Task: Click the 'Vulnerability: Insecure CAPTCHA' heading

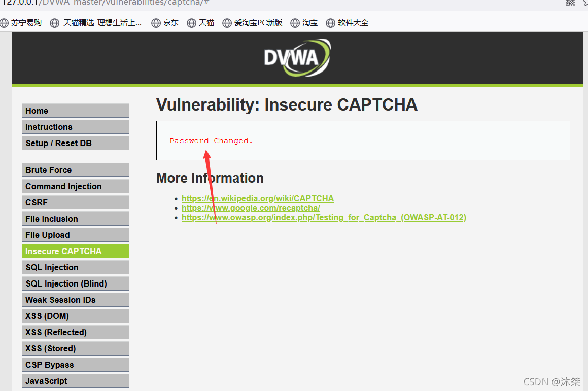Action: point(287,104)
